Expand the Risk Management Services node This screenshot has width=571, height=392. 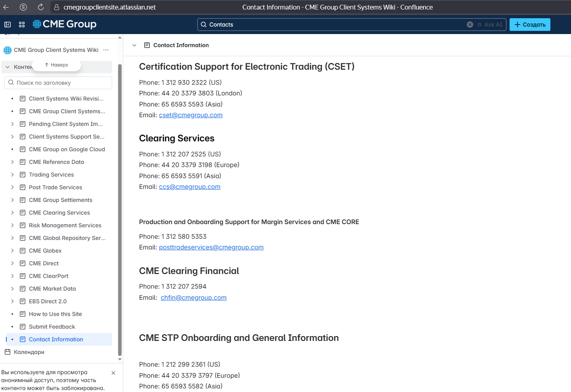pyautogui.click(x=12, y=225)
